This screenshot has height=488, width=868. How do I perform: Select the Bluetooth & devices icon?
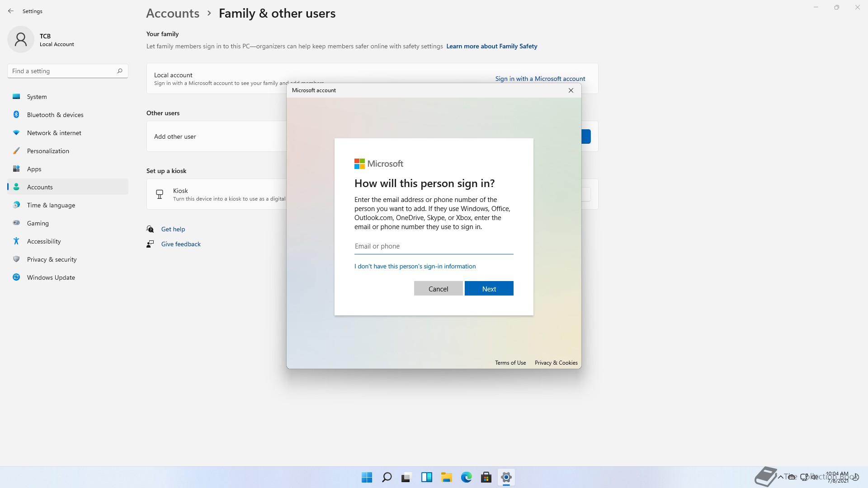click(x=16, y=115)
